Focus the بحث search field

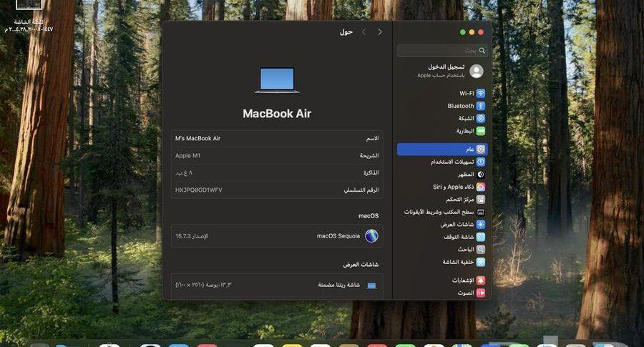pos(442,51)
